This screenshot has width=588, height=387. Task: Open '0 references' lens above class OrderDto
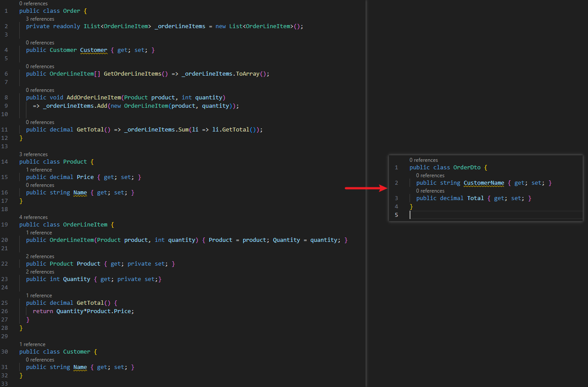coord(424,160)
